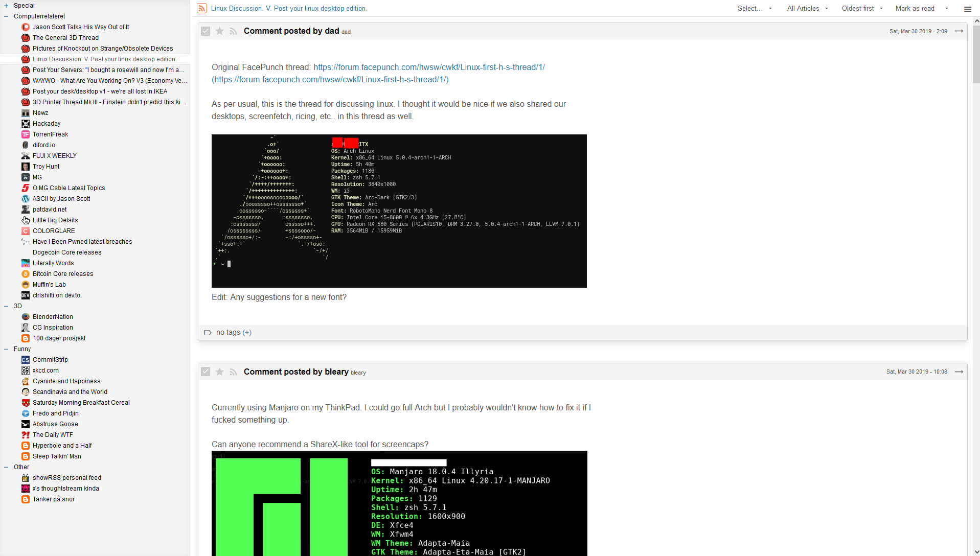Open the Oldest first sort dropdown
The image size is (980, 556).
[862, 9]
